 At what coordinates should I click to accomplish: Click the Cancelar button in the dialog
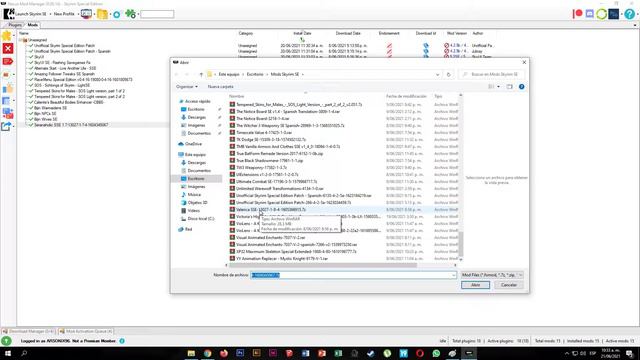509,285
